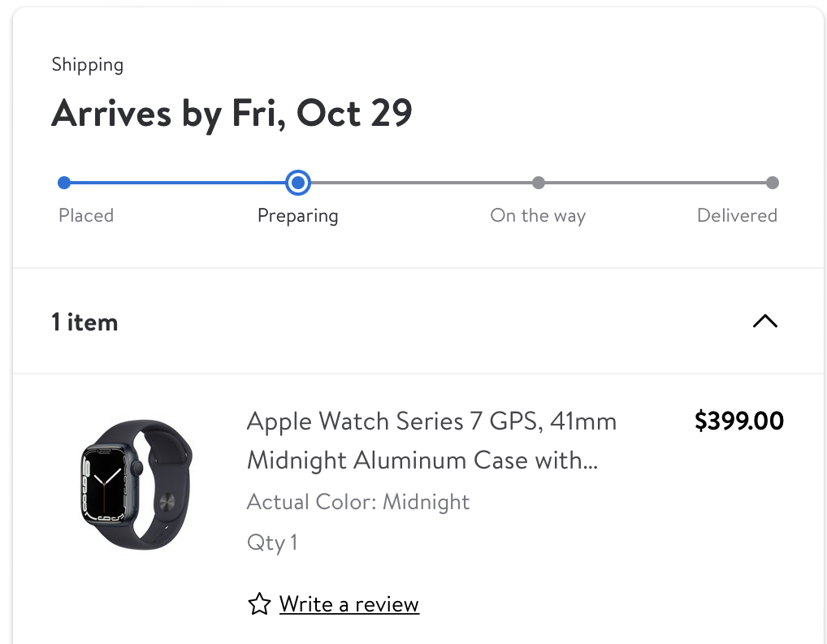Image resolution: width=827 pixels, height=644 pixels.
Task: Click the Preparing status label
Action: click(297, 215)
